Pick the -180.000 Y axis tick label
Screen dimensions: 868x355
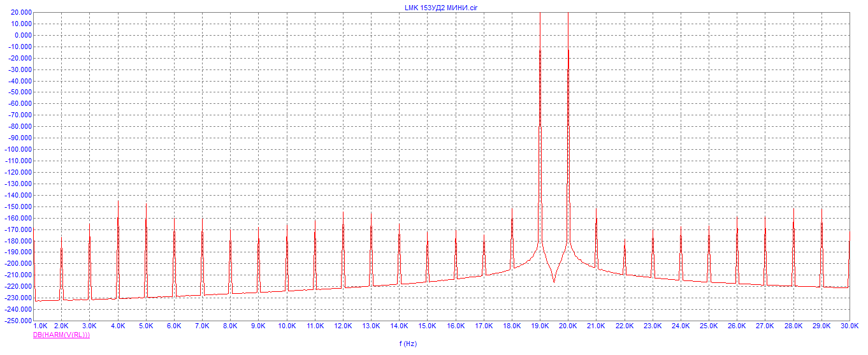[x=18, y=241]
